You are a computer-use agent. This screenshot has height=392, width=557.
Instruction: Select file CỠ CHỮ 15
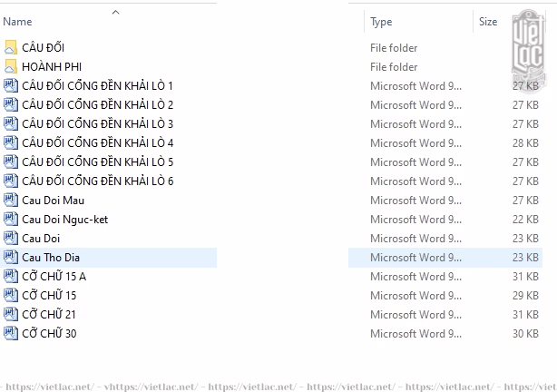pos(49,295)
